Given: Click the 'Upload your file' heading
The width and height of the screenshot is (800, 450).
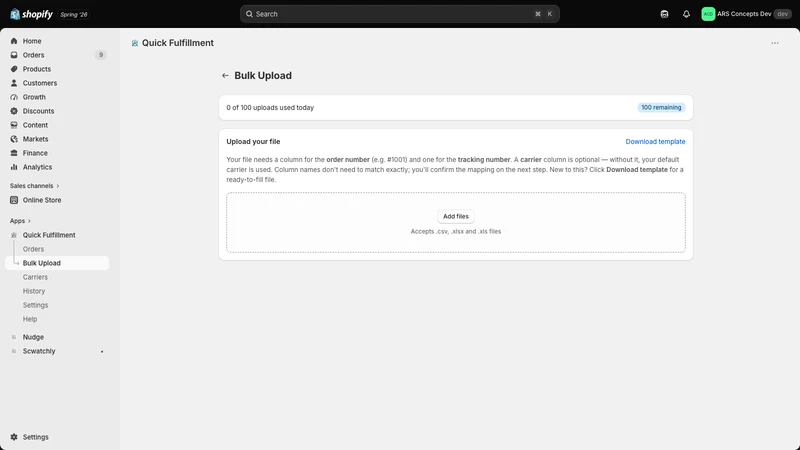Looking at the screenshot, I should (253, 142).
